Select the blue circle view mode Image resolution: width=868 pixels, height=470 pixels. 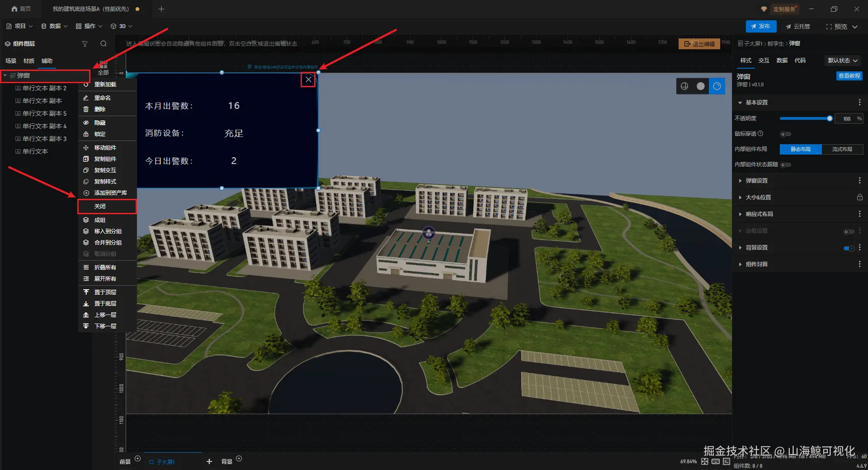pyautogui.click(x=717, y=86)
